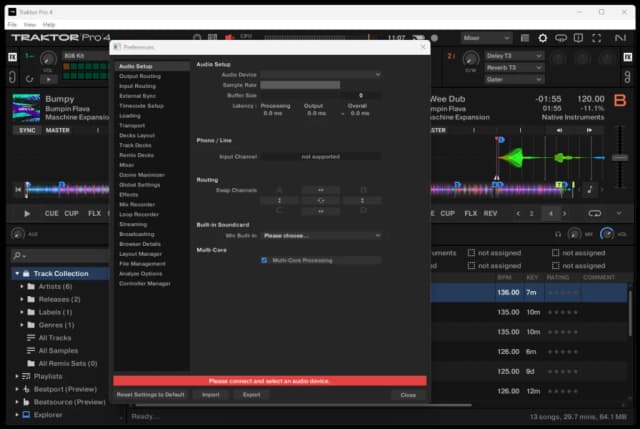Click the Deck B tempo fader
640x429 pixels.
pos(620,158)
